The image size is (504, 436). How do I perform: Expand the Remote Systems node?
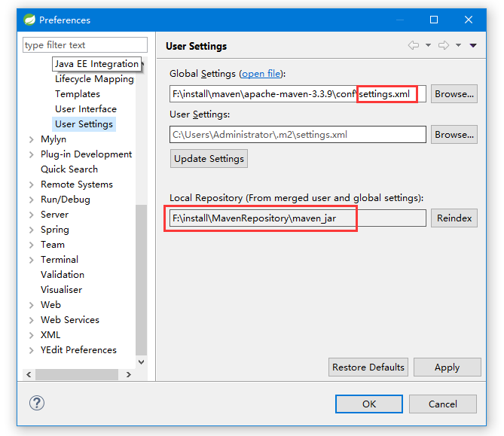pos(31,184)
